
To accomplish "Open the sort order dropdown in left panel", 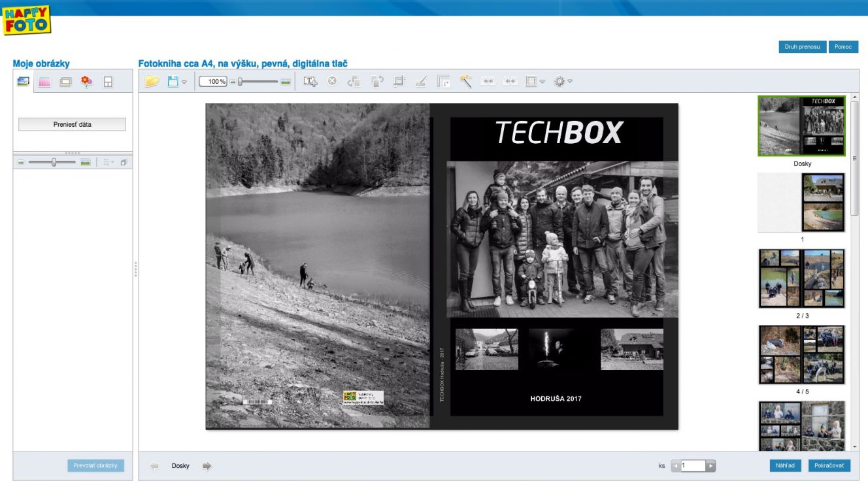I will pos(108,162).
